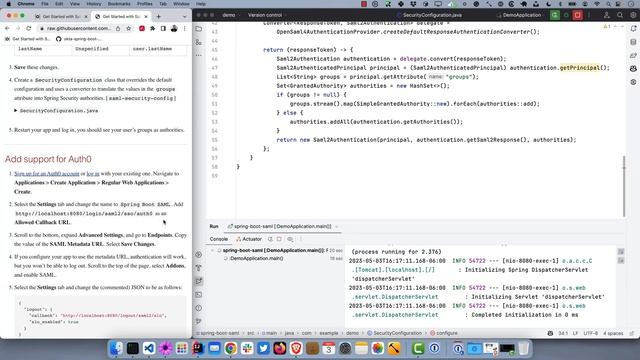The width and height of the screenshot is (640, 360).
Task: Click LF line separator in status bar
Action: pyautogui.click(x=575, y=333)
